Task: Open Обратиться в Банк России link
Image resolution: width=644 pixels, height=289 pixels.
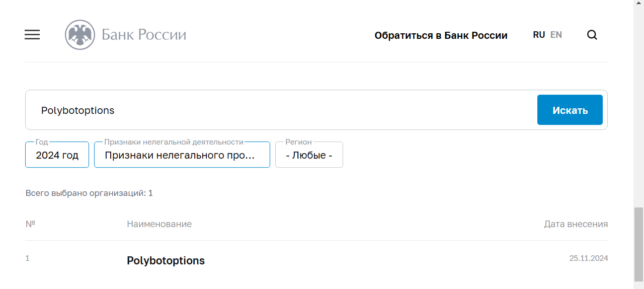Action: click(441, 35)
